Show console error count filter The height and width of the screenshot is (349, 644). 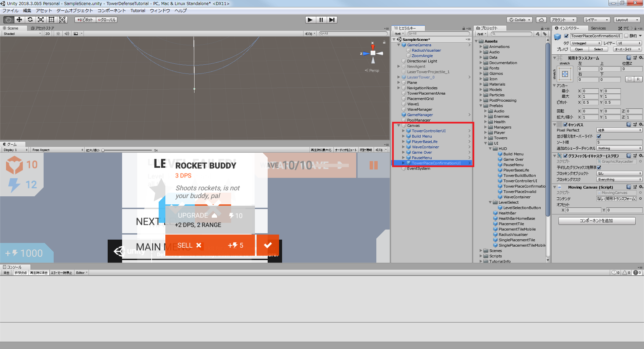click(x=637, y=272)
